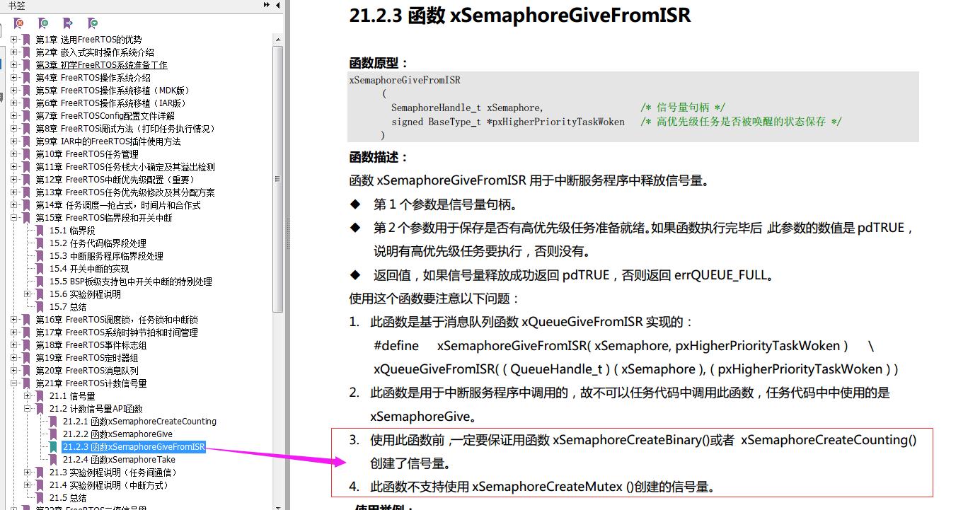Click the bookmark icon beside 15.1 临界段
The image size is (980, 510).
pyautogui.click(x=40, y=231)
